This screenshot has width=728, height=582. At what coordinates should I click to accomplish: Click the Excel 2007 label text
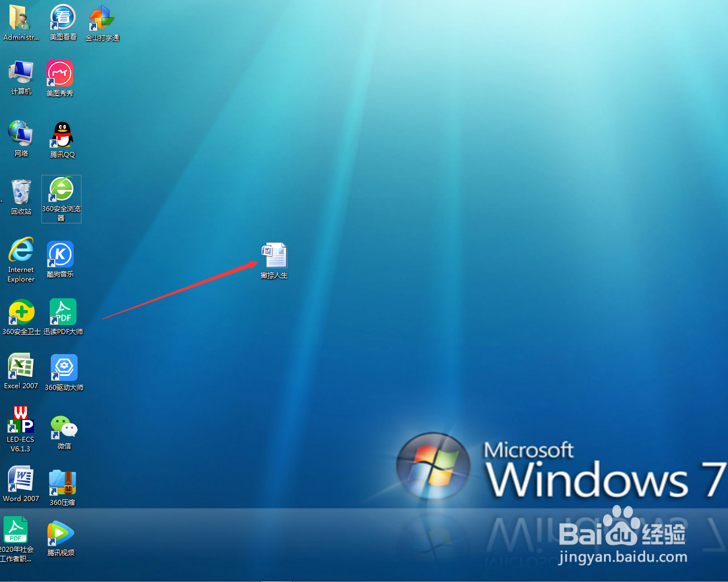(21, 386)
